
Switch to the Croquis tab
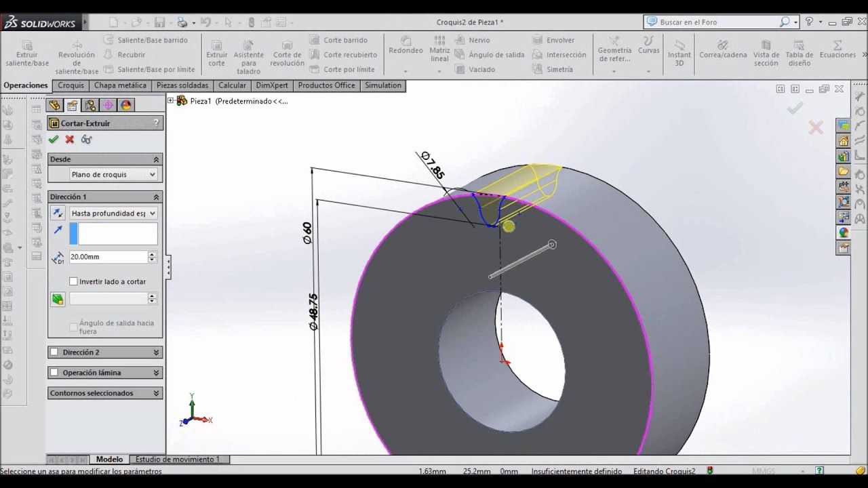pos(71,85)
